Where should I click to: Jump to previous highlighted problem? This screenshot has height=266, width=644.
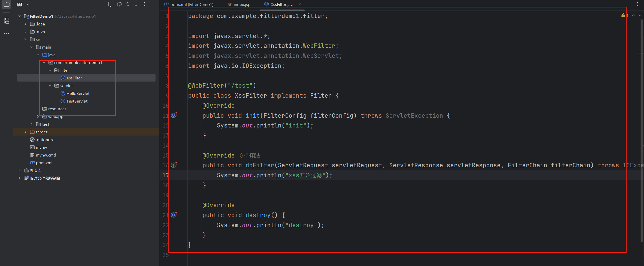633,15
